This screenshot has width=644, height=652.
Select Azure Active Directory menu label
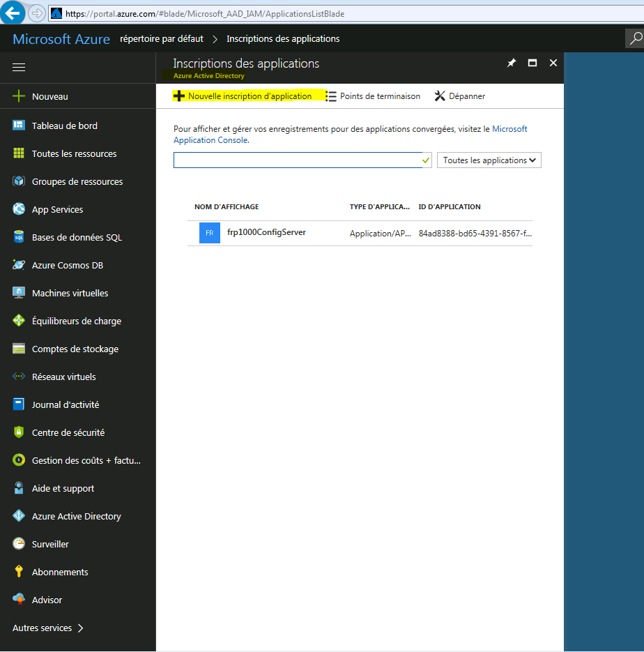pyautogui.click(x=77, y=516)
